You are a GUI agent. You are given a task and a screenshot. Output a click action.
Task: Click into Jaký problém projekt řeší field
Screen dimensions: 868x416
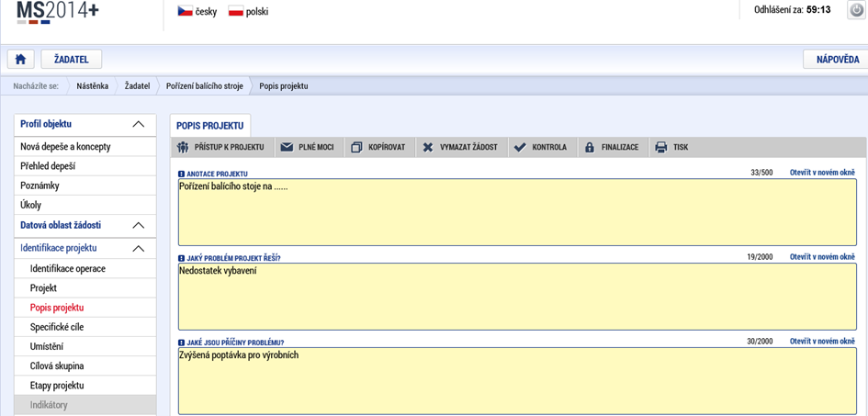[517, 297]
